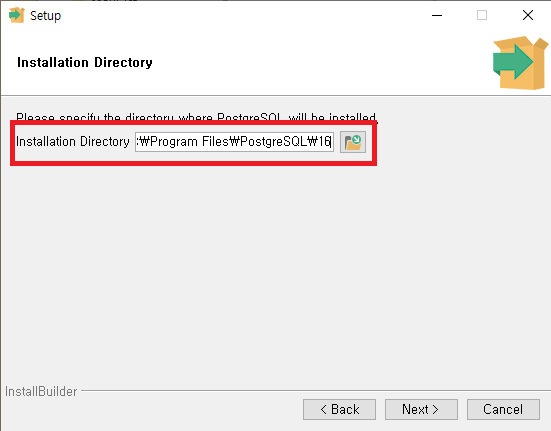Focus the Installation Directory text field
Screen dimensions: 551x431
pos(234,142)
